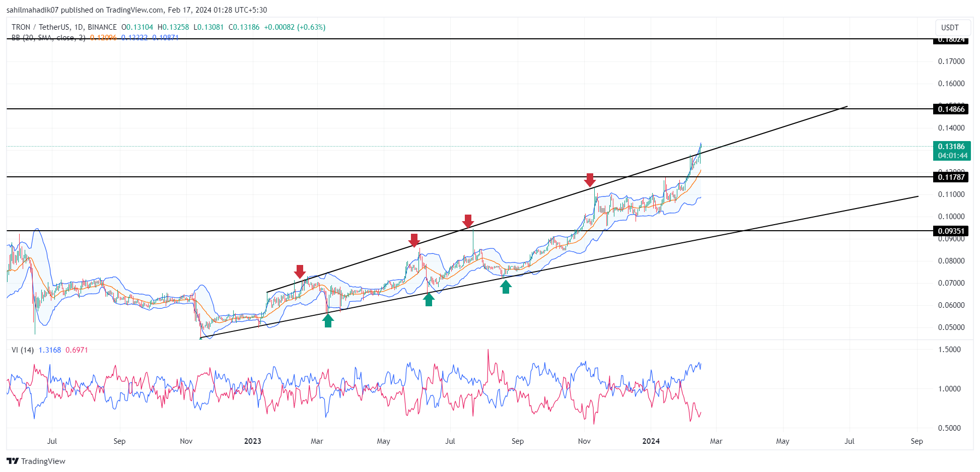The image size is (980, 472).
Task: Click the 2024 label on time axis
Action: (651, 441)
